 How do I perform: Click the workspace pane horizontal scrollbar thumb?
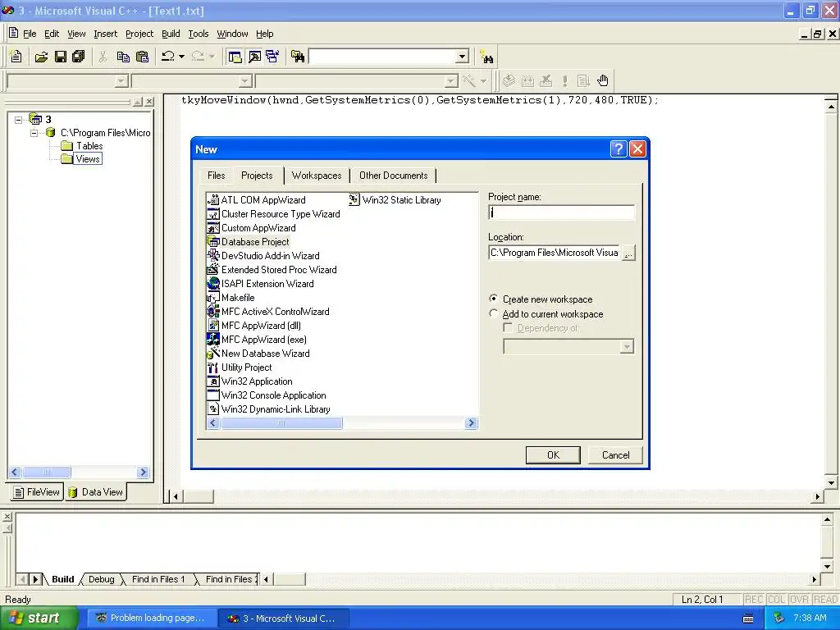[47, 472]
